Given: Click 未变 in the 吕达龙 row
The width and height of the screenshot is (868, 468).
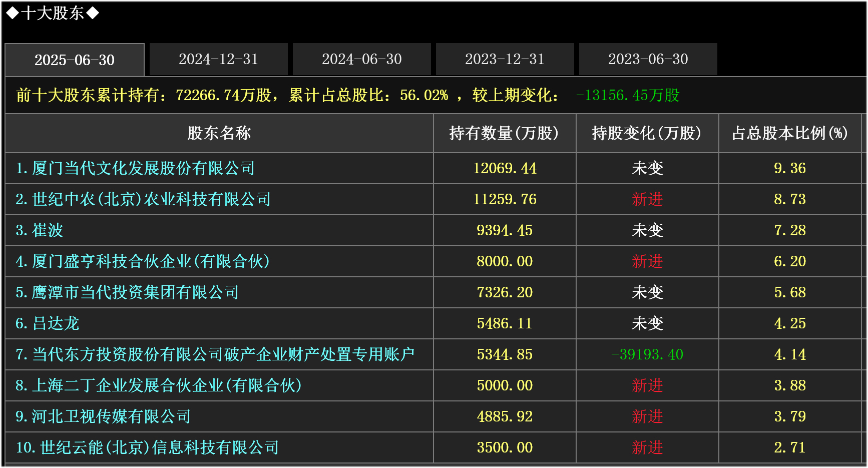Looking at the screenshot, I should pyautogui.click(x=647, y=323).
